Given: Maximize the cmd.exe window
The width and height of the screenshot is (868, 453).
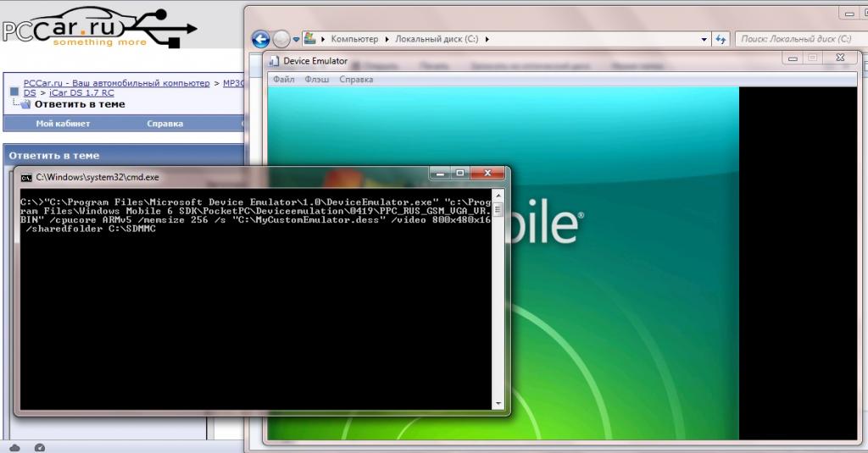Looking at the screenshot, I should point(460,174).
